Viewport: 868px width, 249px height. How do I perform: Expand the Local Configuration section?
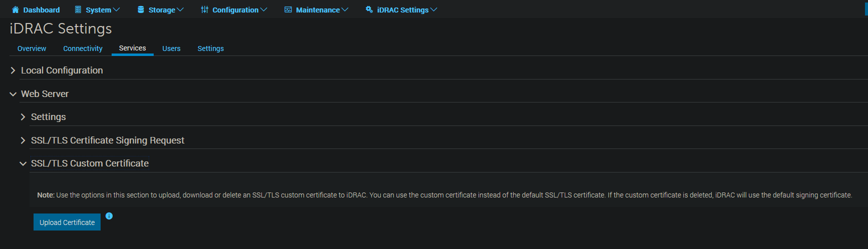(13, 70)
